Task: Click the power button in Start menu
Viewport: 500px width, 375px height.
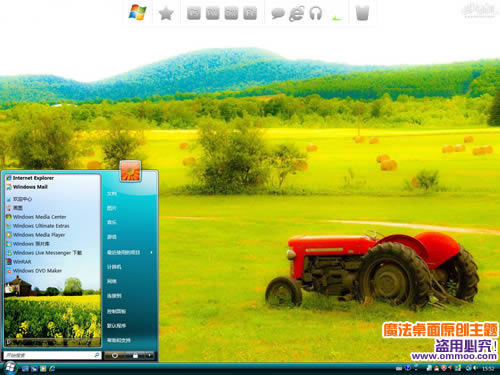Action: [115, 356]
